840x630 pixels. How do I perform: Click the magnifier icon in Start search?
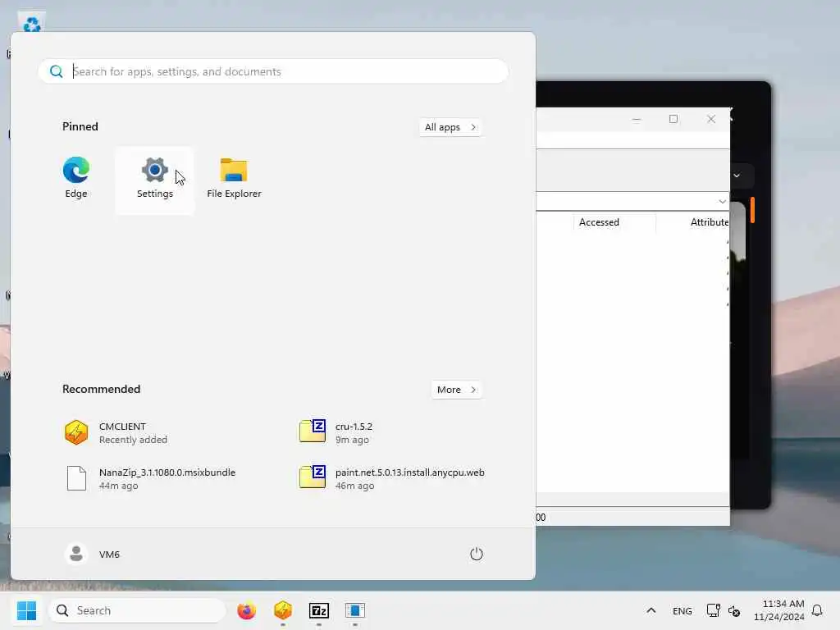(57, 71)
